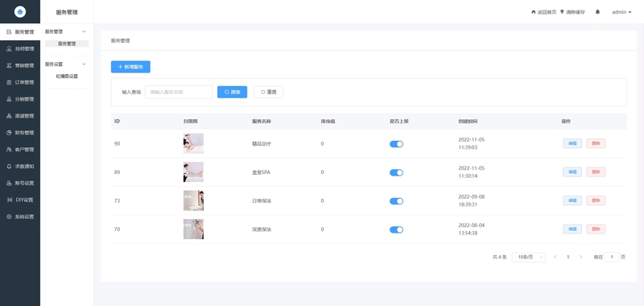Viewport: 644px width, 306px height.
Task: Open the admin user dropdown
Action: (x=621, y=12)
